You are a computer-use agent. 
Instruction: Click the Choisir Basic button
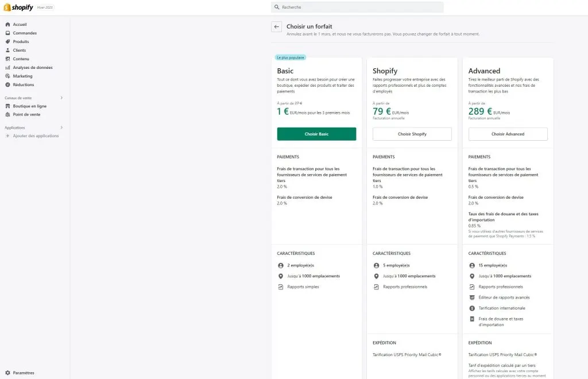coord(316,134)
